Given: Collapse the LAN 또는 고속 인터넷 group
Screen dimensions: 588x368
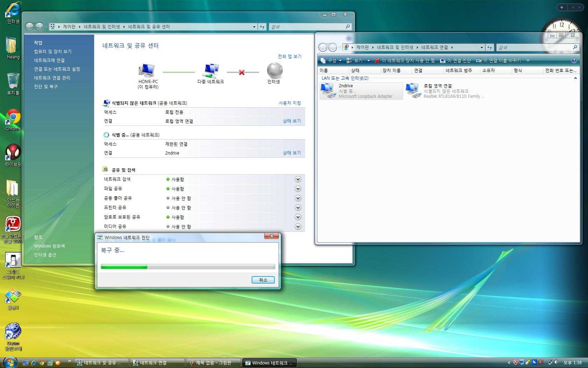Looking at the screenshot, I should pyautogui.click(x=575, y=78).
